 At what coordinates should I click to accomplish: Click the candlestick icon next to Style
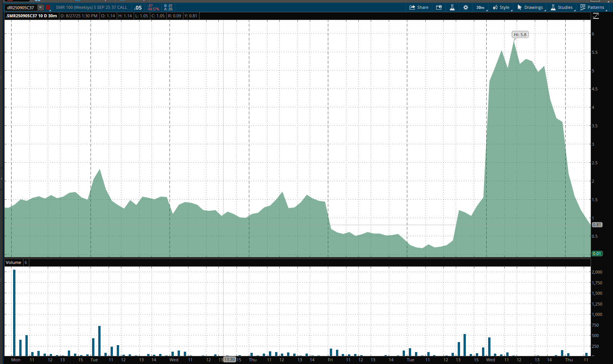495,7
